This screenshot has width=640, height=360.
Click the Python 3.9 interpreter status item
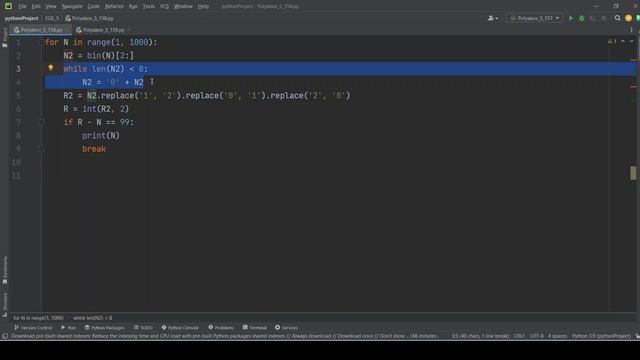(x=601, y=336)
